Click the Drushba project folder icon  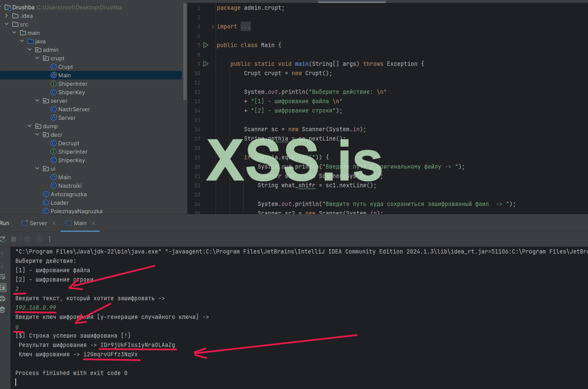point(8,7)
